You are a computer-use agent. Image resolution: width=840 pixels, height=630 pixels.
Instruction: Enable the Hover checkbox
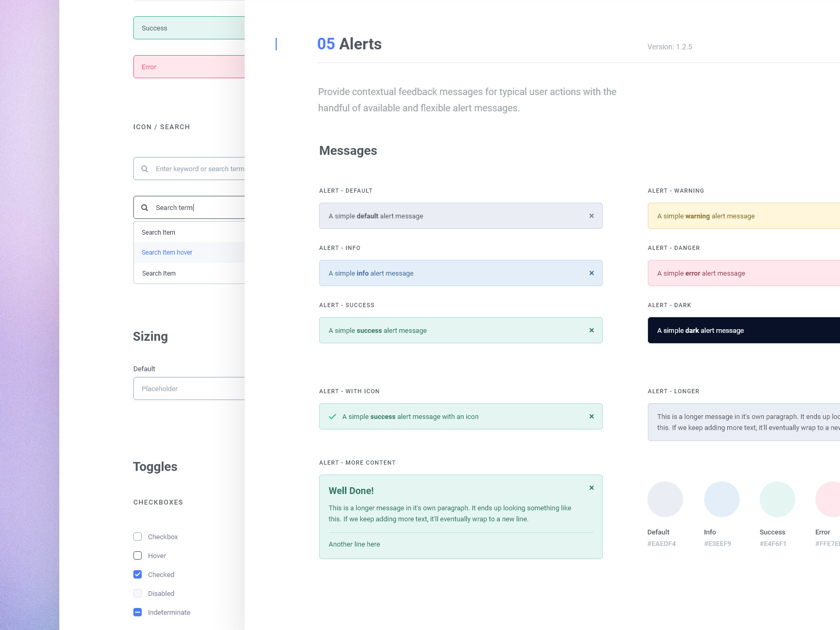click(137, 555)
